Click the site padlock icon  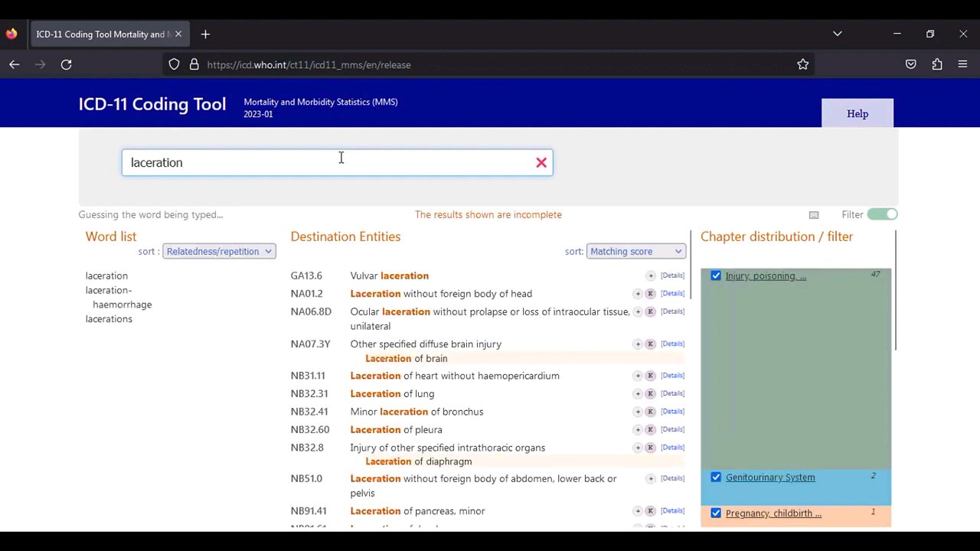pos(194,65)
